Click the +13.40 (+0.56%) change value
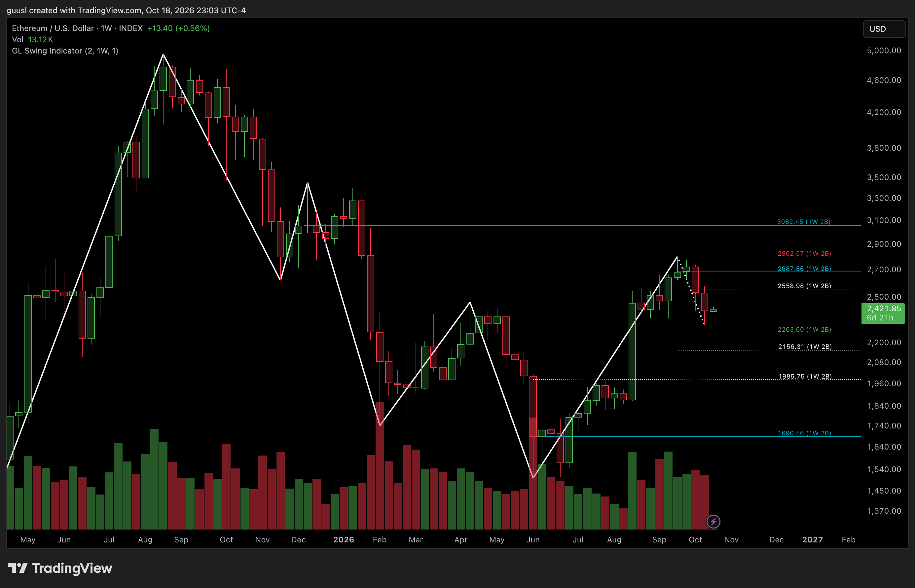 [x=178, y=28]
